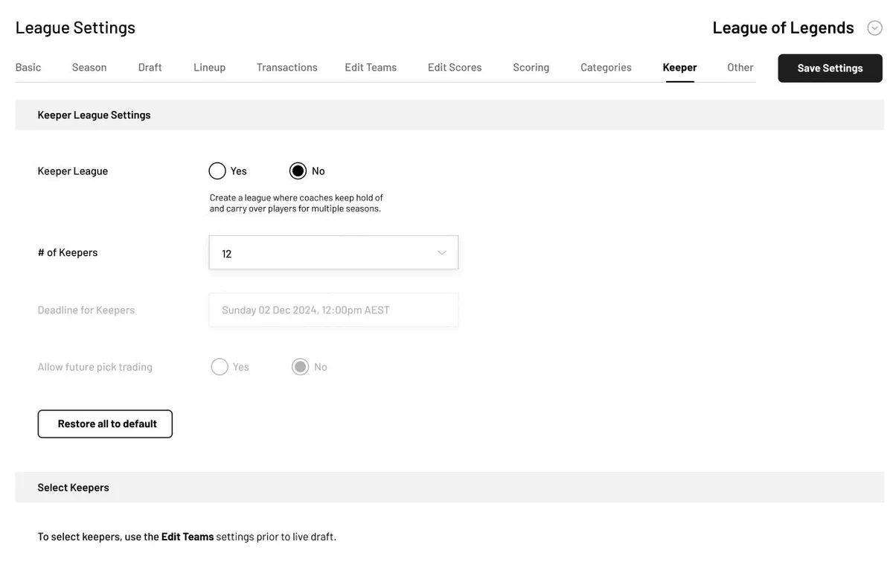Click the Deadline for Keepers date field
This screenshot has width=893, height=588.
[333, 310]
